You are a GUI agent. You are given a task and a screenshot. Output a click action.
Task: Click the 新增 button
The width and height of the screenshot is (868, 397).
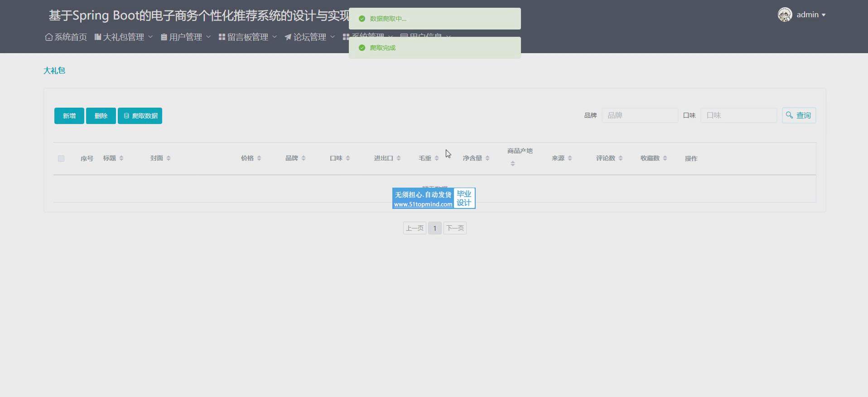click(69, 116)
